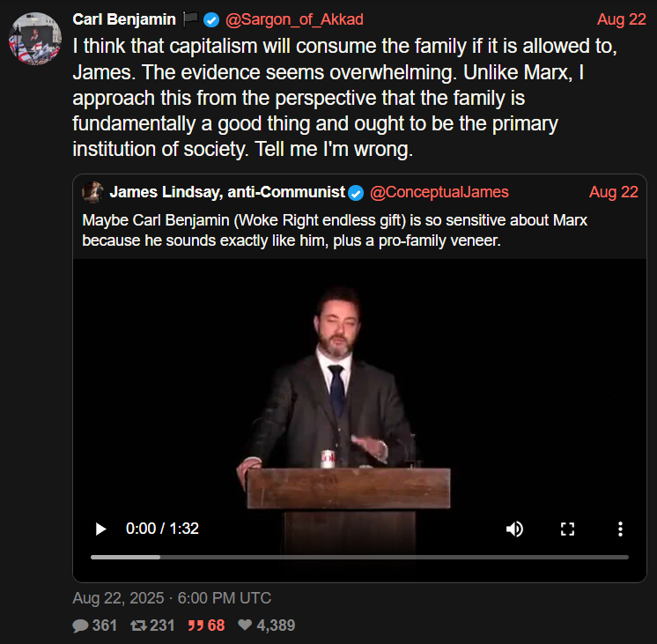Toggle fullscreen video mode
657x644 pixels.
567,529
